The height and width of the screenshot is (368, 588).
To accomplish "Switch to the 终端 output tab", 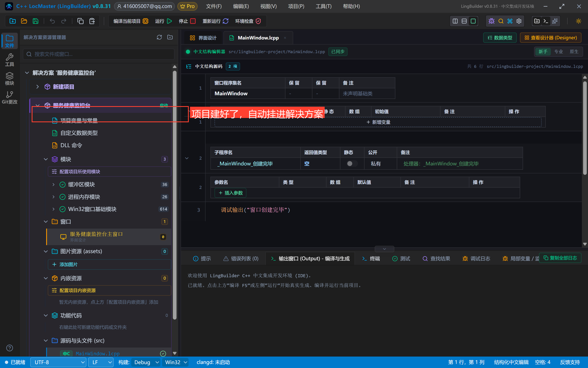I will point(371,258).
